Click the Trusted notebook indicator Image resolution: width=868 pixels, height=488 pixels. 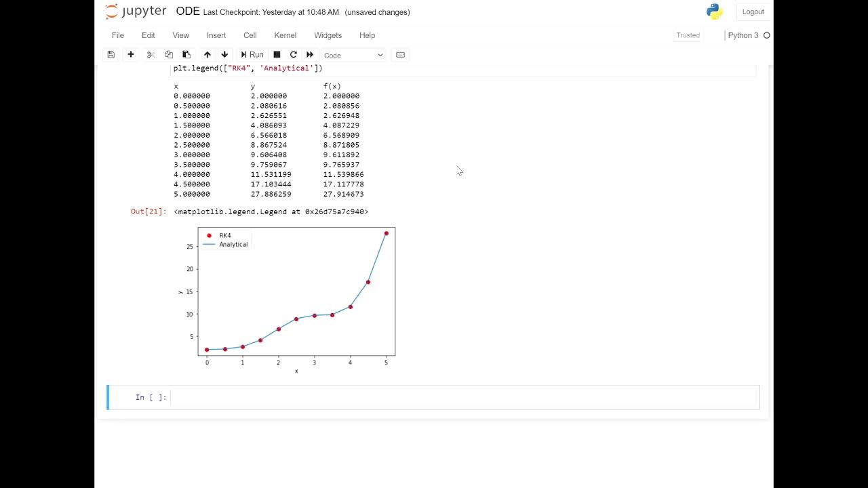click(688, 35)
